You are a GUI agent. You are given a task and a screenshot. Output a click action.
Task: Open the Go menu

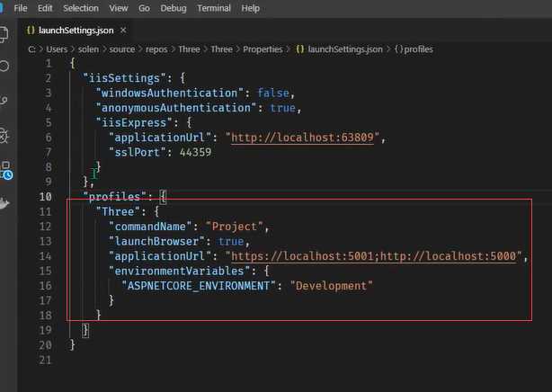(x=144, y=8)
